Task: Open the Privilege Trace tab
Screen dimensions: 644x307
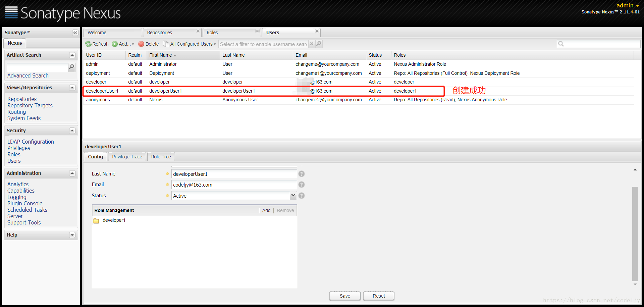Action: (x=127, y=157)
